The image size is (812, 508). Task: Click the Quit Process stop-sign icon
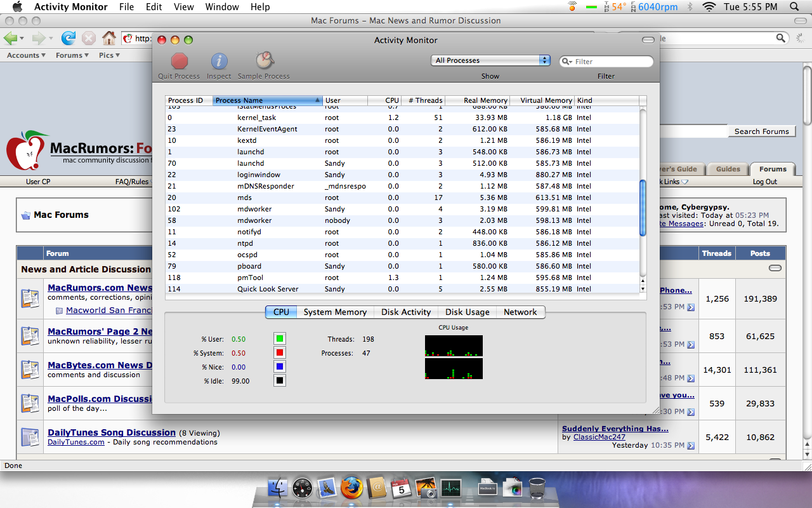pos(180,61)
